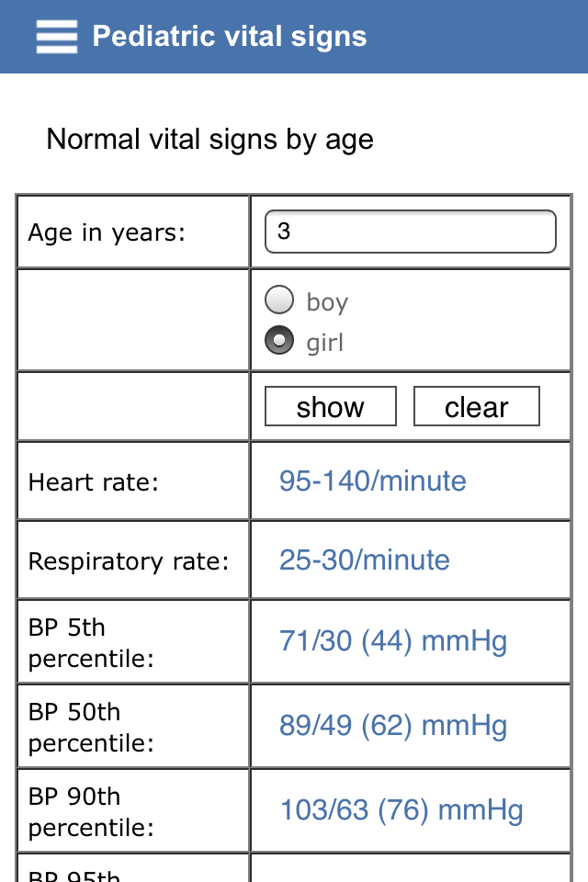Viewport: 588px width, 882px height.
Task: Click the show button
Action: (x=331, y=406)
